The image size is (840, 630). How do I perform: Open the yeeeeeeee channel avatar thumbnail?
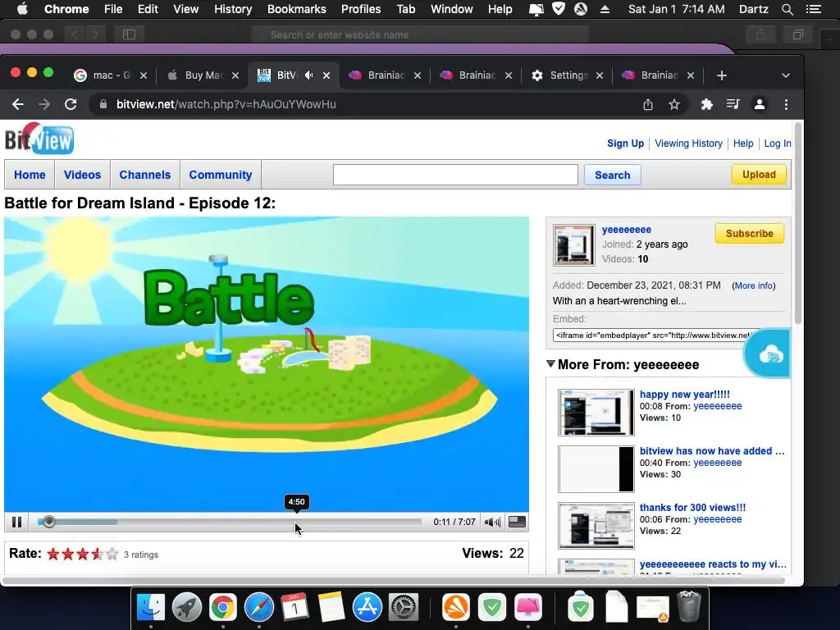573,244
